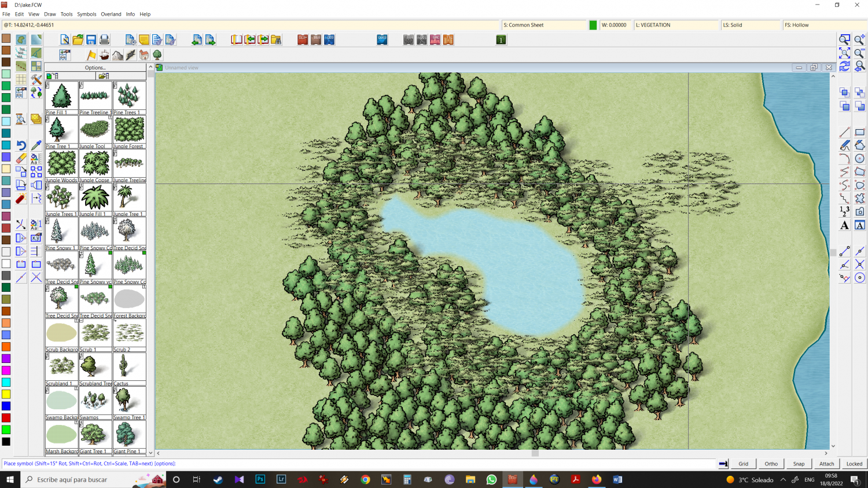Viewport: 868px width, 488px height.
Task: Pick the yellow color swatch
Action: pos(6,394)
